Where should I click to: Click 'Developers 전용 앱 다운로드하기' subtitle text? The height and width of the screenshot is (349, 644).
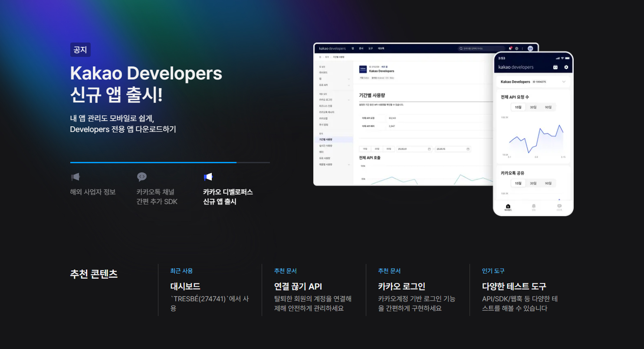123,129
